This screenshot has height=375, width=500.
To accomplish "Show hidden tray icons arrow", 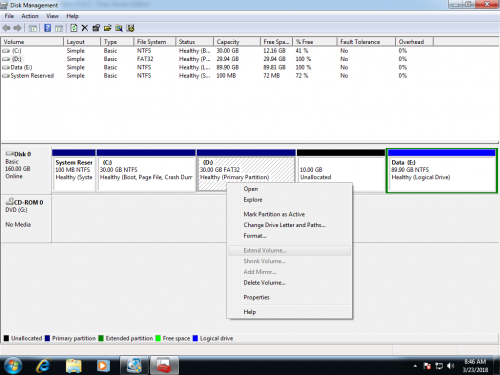I will (415, 366).
